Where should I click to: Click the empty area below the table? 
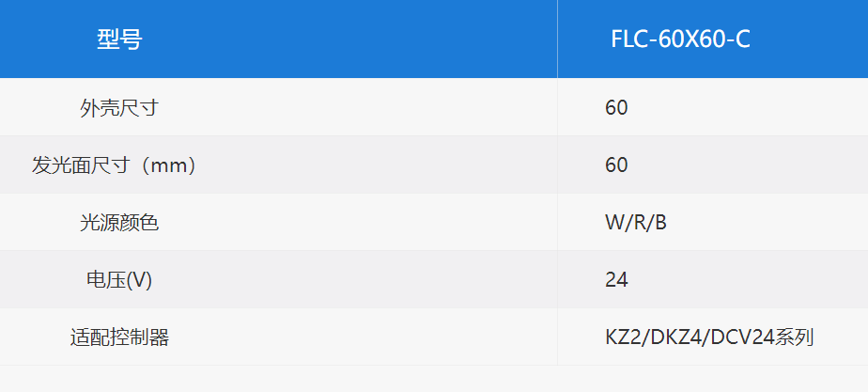point(434,379)
